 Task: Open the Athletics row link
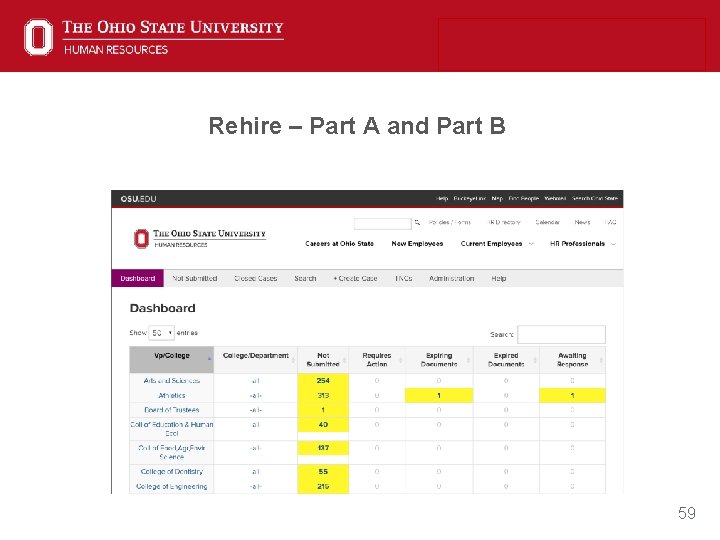coord(172,395)
